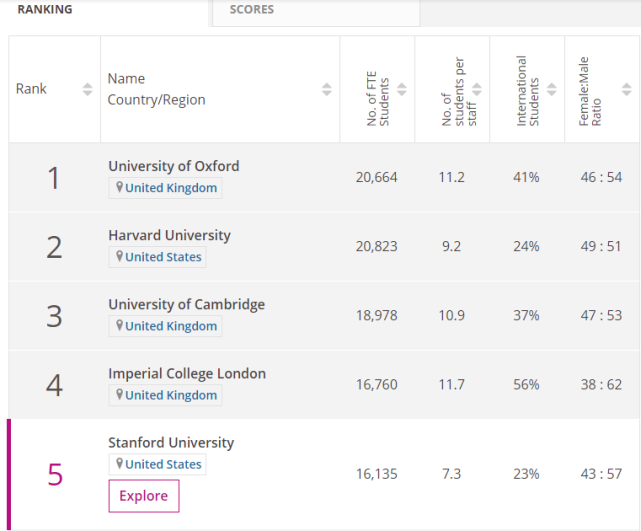Filter by United Kingdom under Imperial College

[x=171, y=395]
